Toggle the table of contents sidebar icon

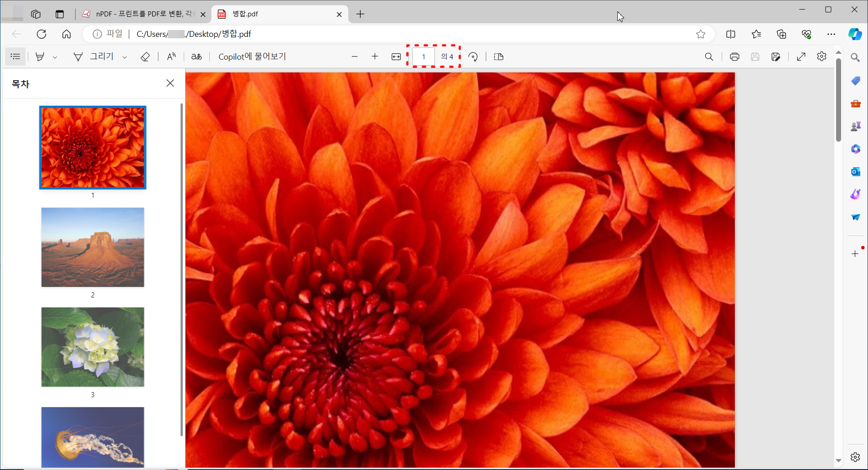(15, 56)
